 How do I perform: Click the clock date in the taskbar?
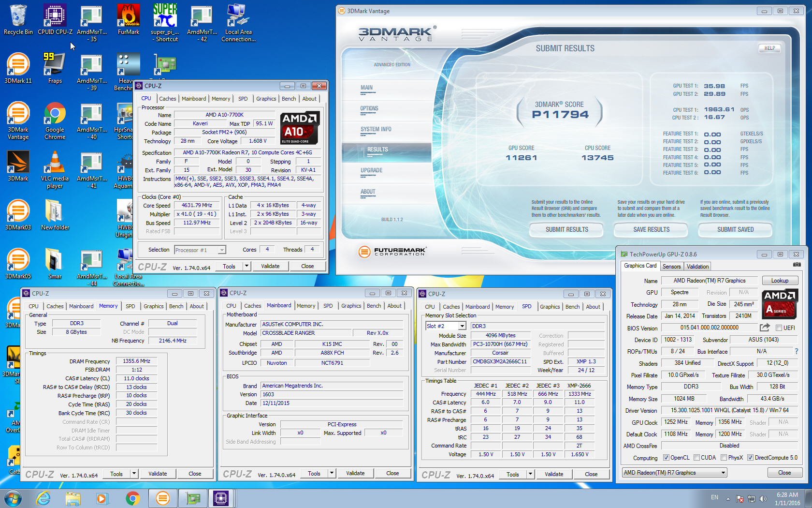click(787, 503)
